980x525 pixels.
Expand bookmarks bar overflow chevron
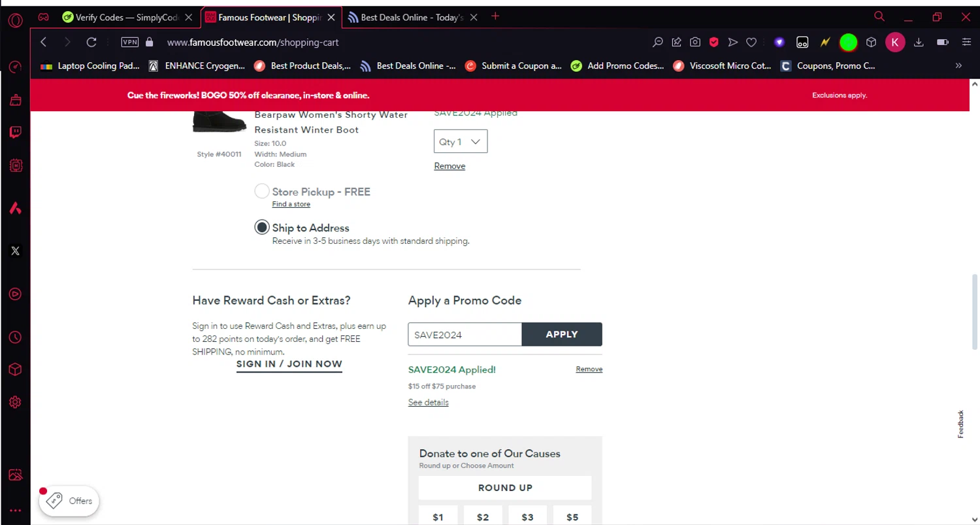pos(958,65)
